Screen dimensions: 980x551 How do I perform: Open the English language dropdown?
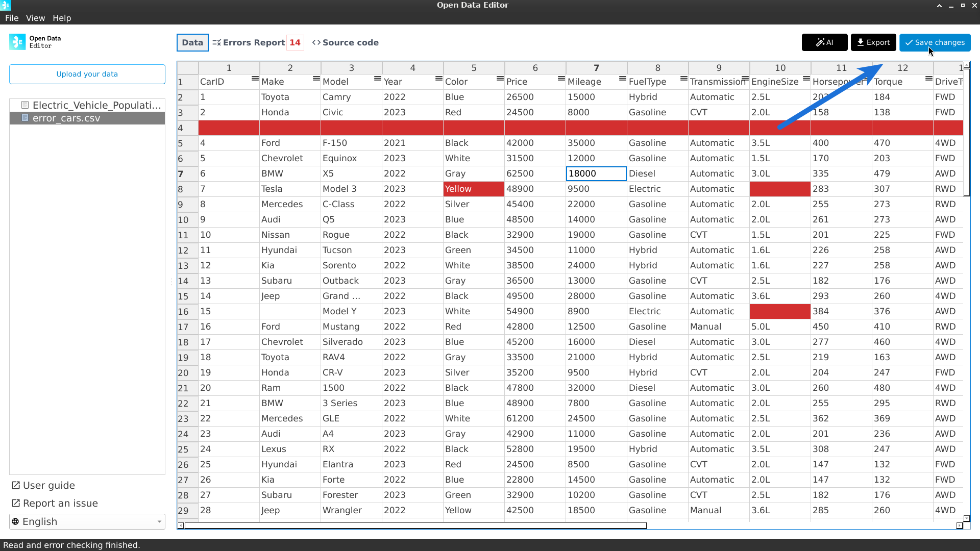coord(87,521)
